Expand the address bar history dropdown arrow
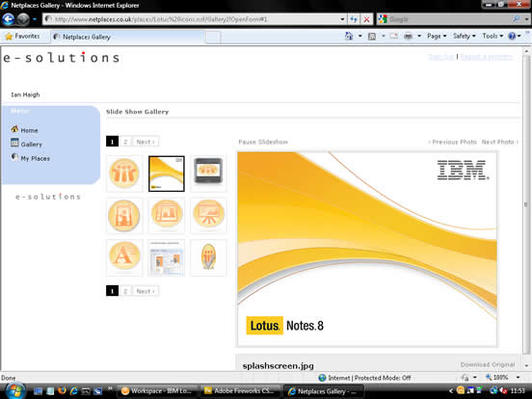The height and width of the screenshot is (399, 532). click(x=342, y=19)
